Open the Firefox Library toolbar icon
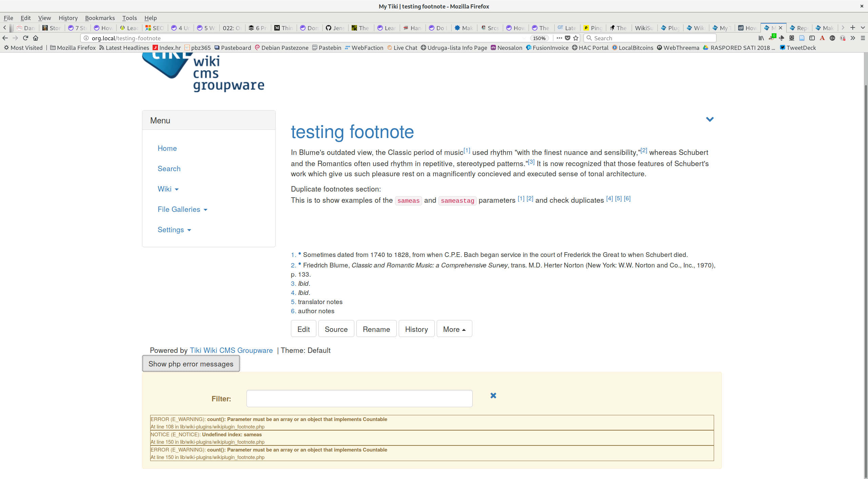The height and width of the screenshot is (479, 868). [761, 38]
